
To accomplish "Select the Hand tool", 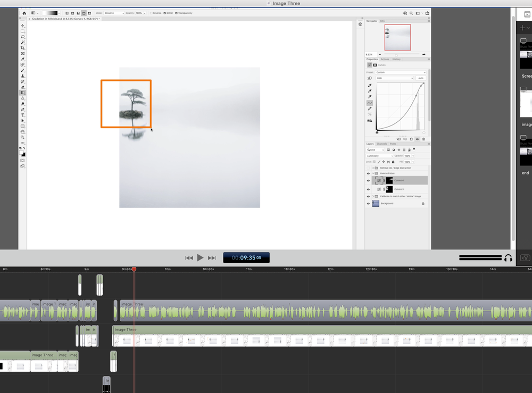I will pos(23,132).
